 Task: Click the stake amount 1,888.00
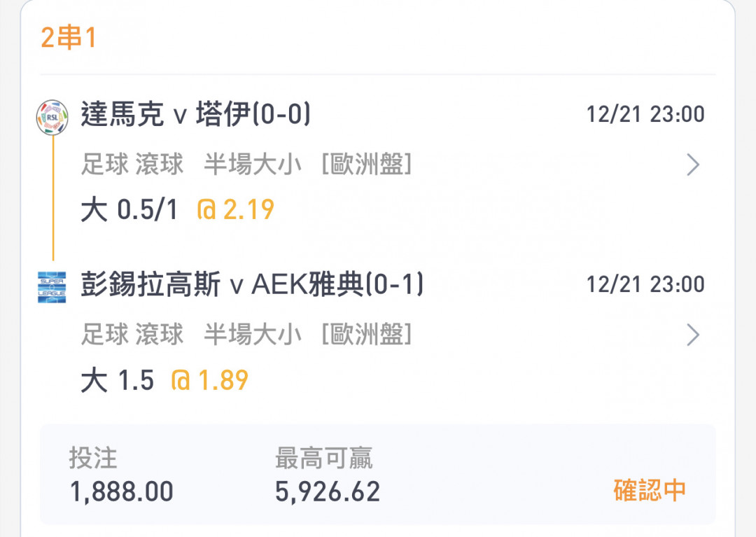(122, 491)
